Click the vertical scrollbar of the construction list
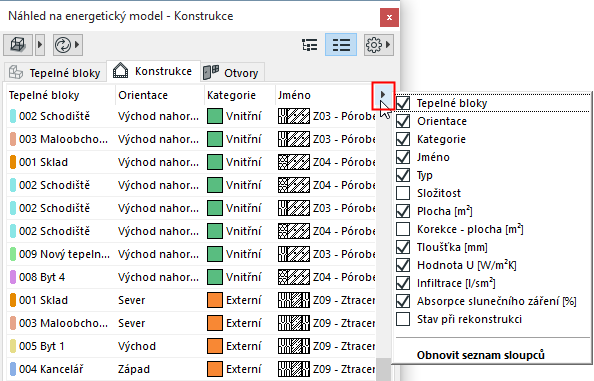 pyautogui.click(x=383, y=370)
